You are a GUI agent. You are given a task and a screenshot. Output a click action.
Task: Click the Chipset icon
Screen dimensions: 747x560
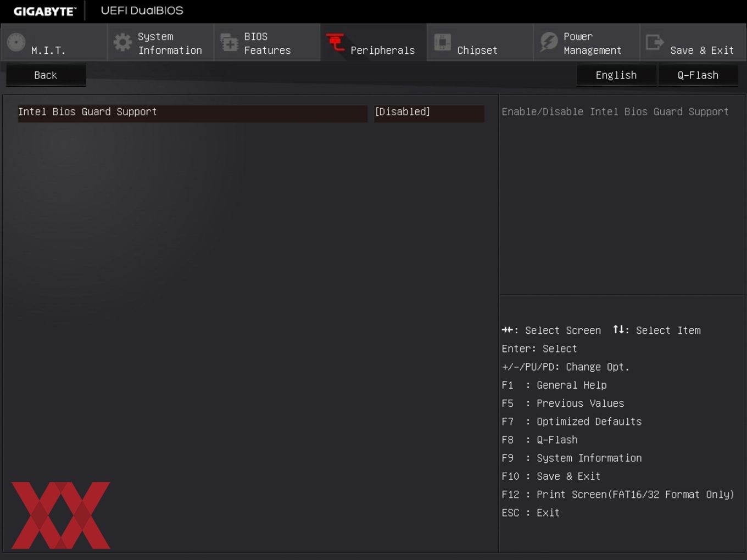pyautogui.click(x=442, y=42)
